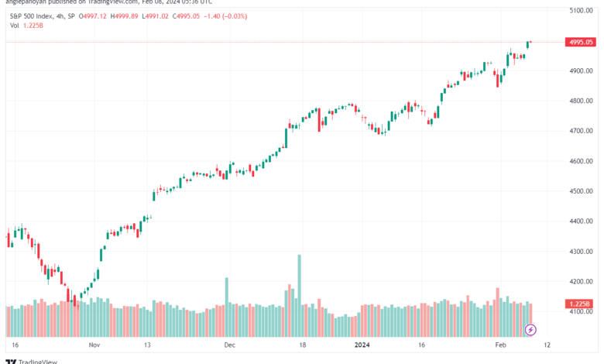Select the Nov label on time axis
The width and height of the screenshot is (604, 364).
[94, 345]
